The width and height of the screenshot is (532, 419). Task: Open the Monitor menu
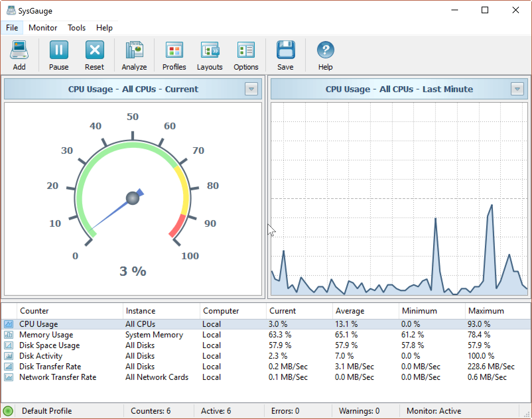[43, 28]
